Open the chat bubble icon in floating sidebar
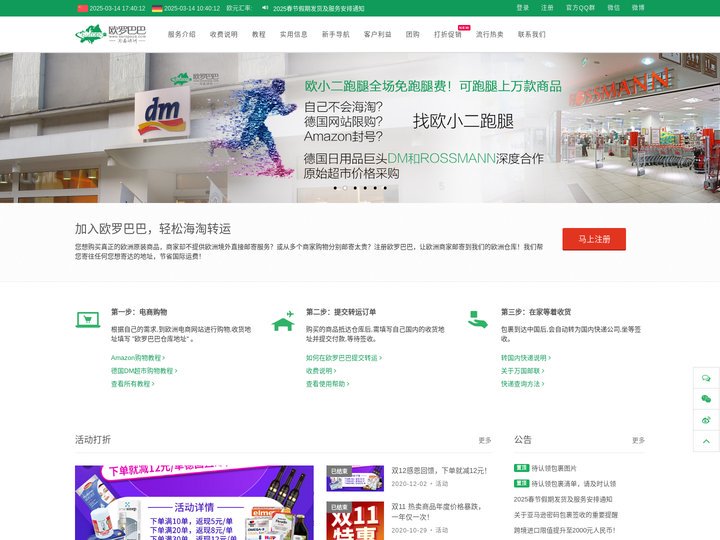The image size is (720, 540). 706,378
